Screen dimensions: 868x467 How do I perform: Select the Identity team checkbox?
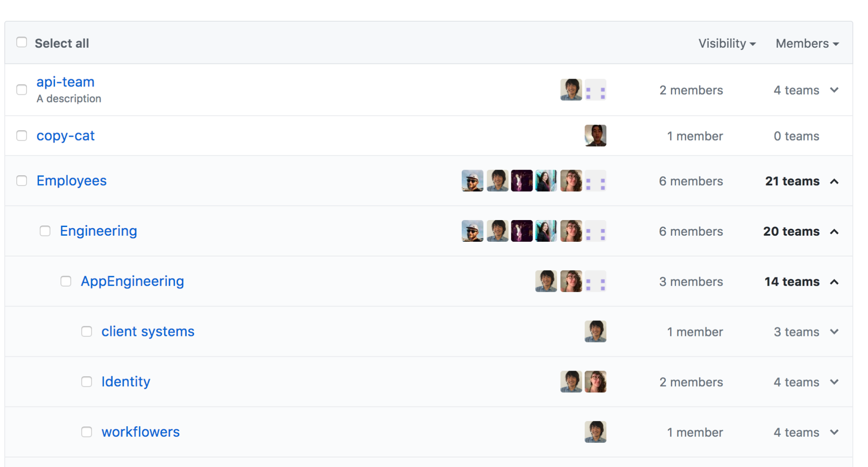pyautogui.click(x=87, y=382)
